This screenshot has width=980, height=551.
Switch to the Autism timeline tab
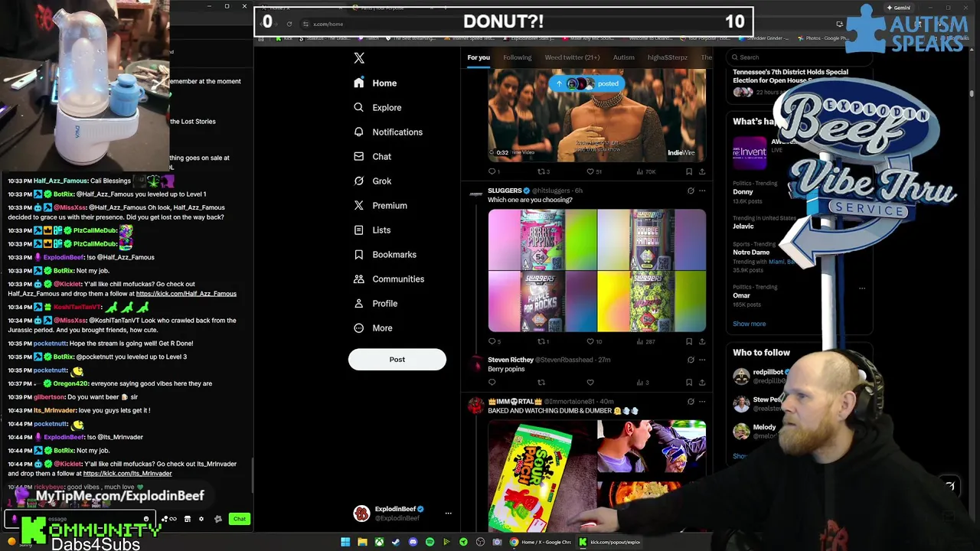click(x=623, y=57)
